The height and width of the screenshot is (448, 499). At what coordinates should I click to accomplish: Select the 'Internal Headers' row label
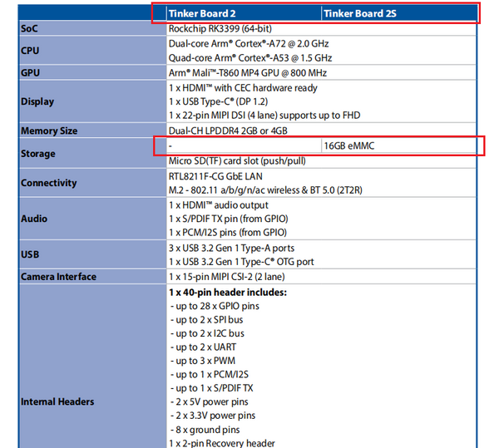57,401
